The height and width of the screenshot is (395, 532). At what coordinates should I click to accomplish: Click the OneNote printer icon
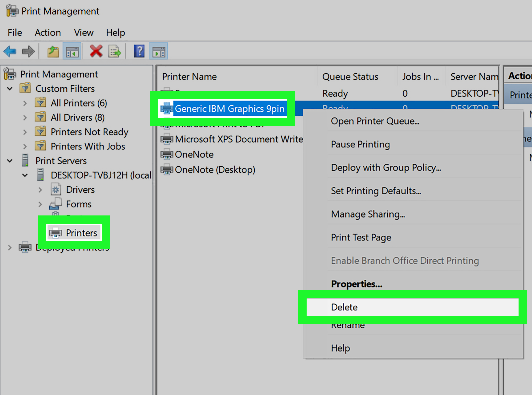point(167,154)
